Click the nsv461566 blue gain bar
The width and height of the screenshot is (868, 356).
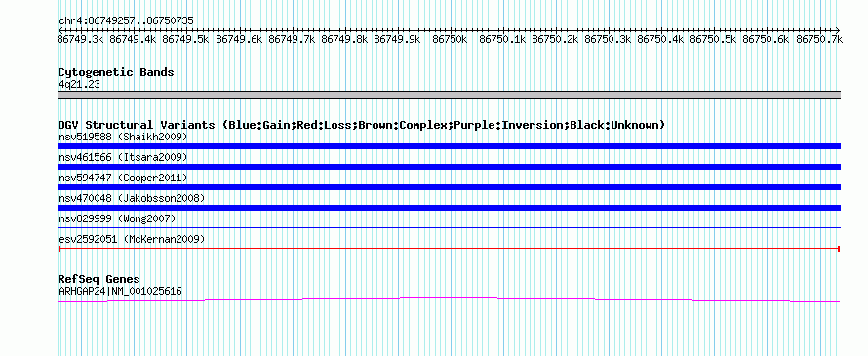449,167
